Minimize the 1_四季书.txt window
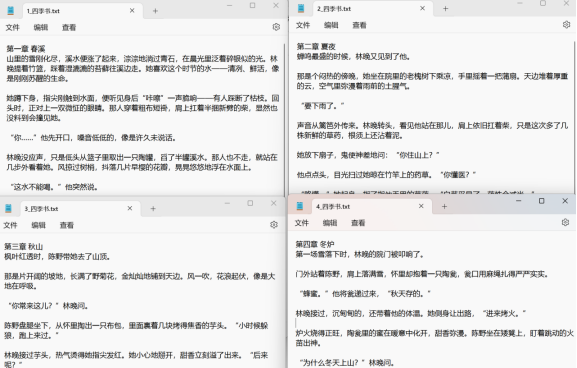Screen dimensions: 577x368 coord(229,6)
